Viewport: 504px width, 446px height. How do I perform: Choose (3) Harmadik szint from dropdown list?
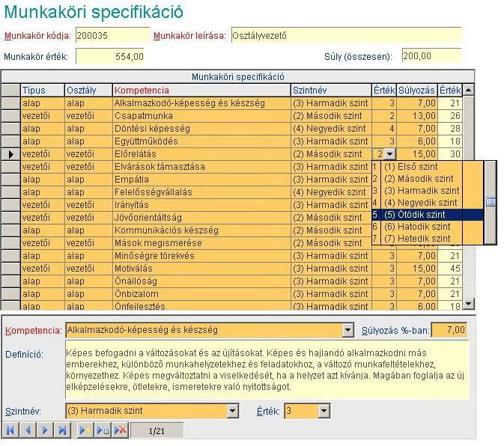tap(428, 191)
